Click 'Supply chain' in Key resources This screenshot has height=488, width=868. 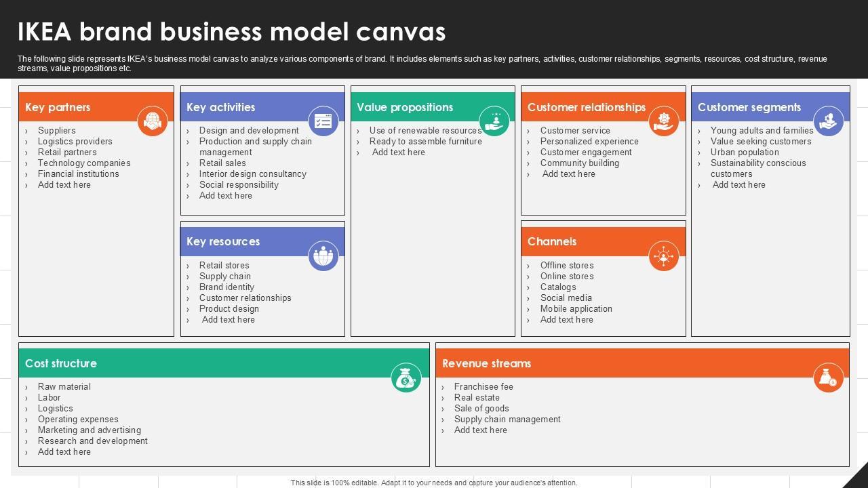(x=225, y=276)
